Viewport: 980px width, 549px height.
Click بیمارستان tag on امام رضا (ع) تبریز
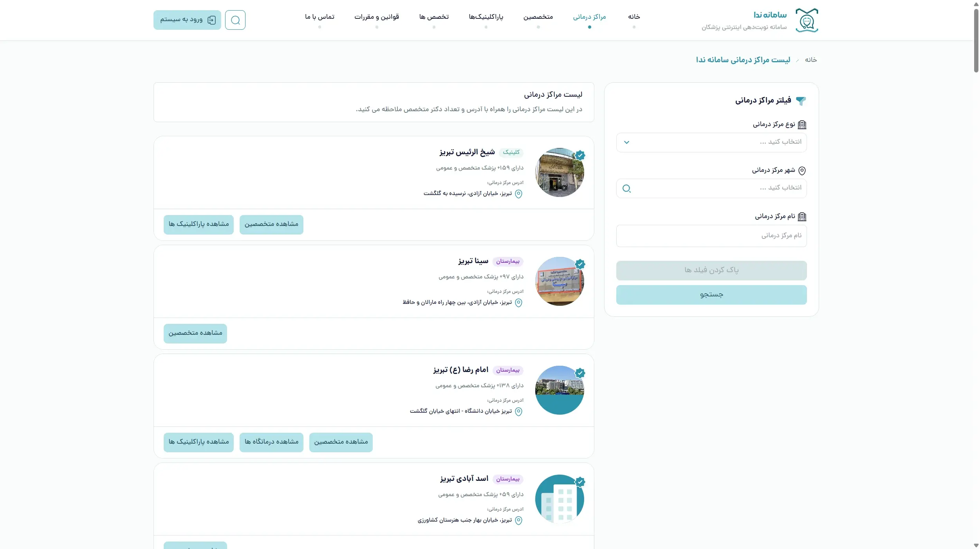[508, 370]
